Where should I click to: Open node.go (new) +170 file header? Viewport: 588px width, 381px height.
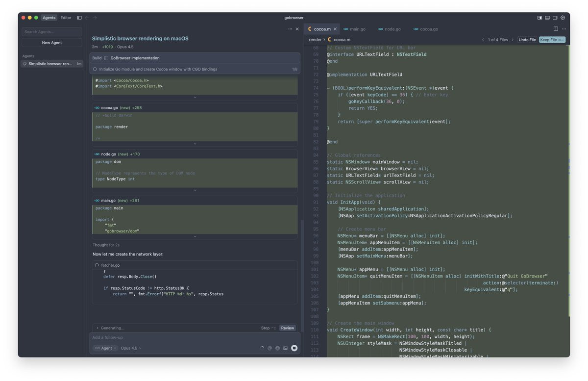click(195, 154)
